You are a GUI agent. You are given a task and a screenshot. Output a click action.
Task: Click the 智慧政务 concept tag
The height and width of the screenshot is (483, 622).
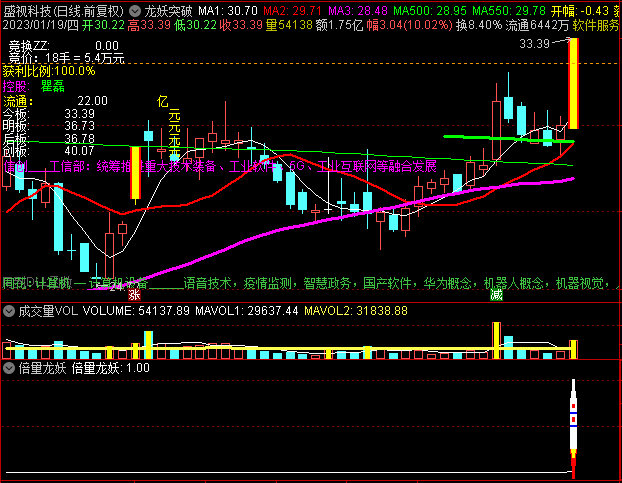point(327,283)
